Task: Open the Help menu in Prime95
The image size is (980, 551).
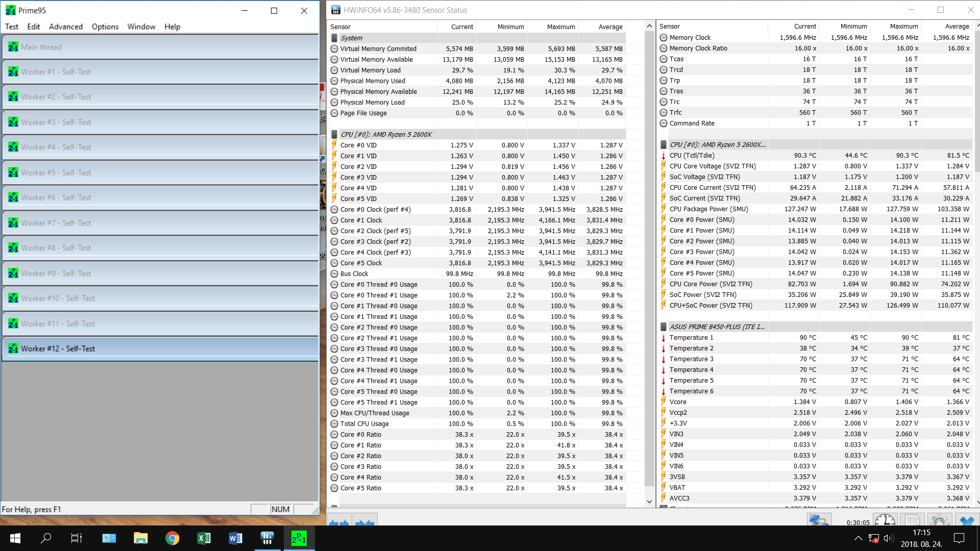Action: click(x=172, y=27)
